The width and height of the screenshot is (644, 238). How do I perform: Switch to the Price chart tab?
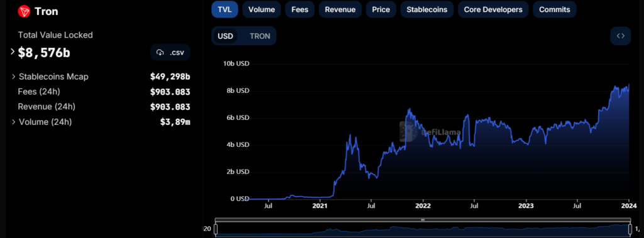coord(380,9)
